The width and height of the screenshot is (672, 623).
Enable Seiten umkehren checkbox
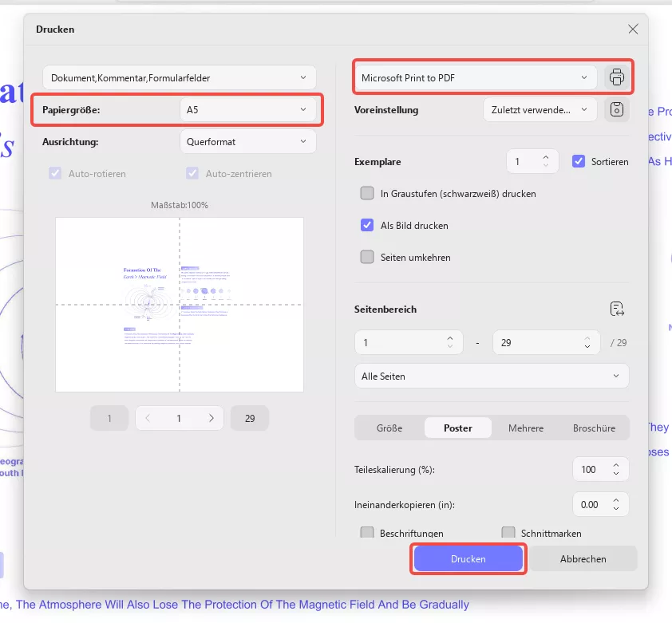[x=367, y=257]
